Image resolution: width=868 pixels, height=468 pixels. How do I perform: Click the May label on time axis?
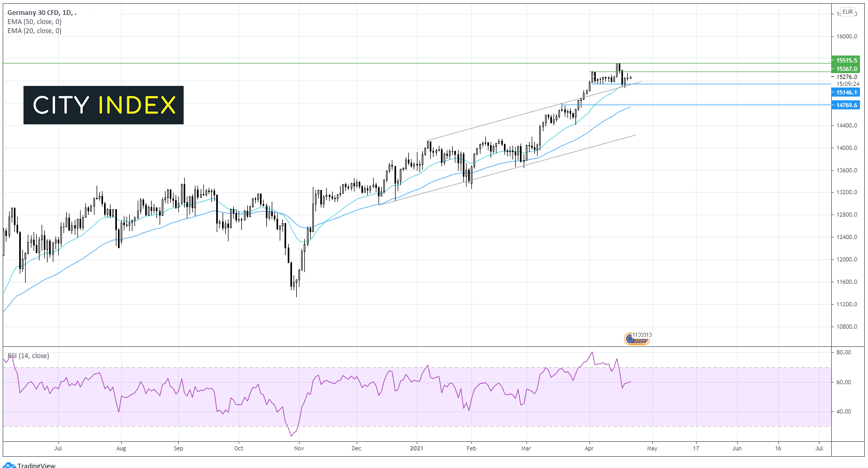point(652,448)
